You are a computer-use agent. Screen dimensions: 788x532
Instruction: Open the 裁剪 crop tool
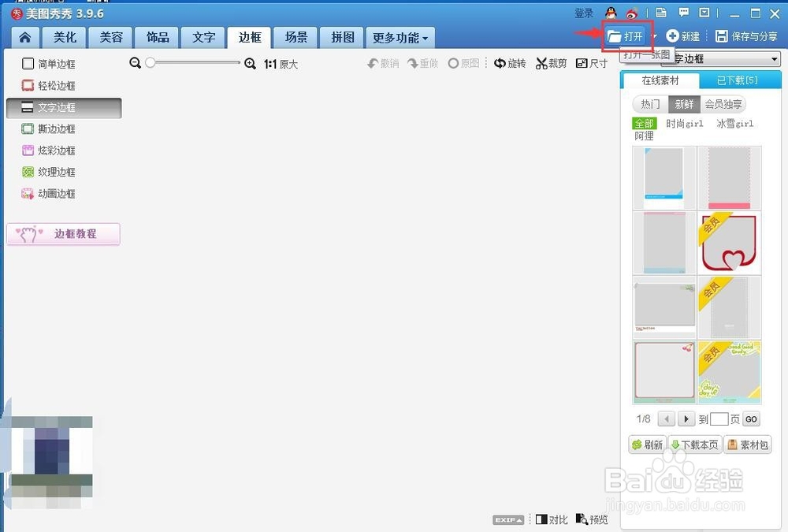pos(551,63)
